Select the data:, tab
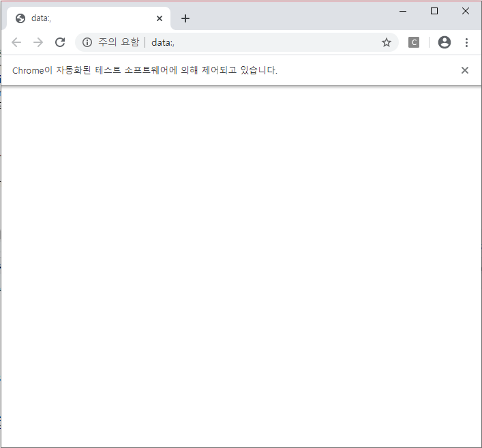482x448 pixels. [x=89, y=18]
